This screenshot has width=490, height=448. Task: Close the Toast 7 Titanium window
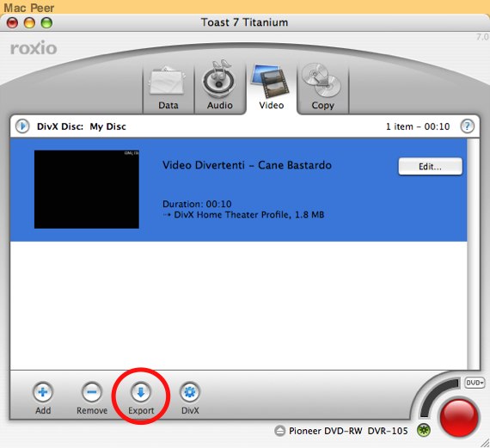(13, 23)
